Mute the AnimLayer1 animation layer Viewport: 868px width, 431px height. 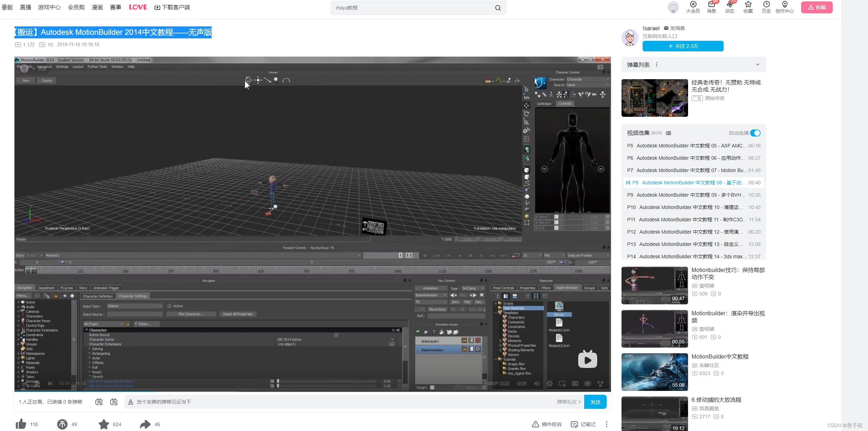click(x=478, y=341)
